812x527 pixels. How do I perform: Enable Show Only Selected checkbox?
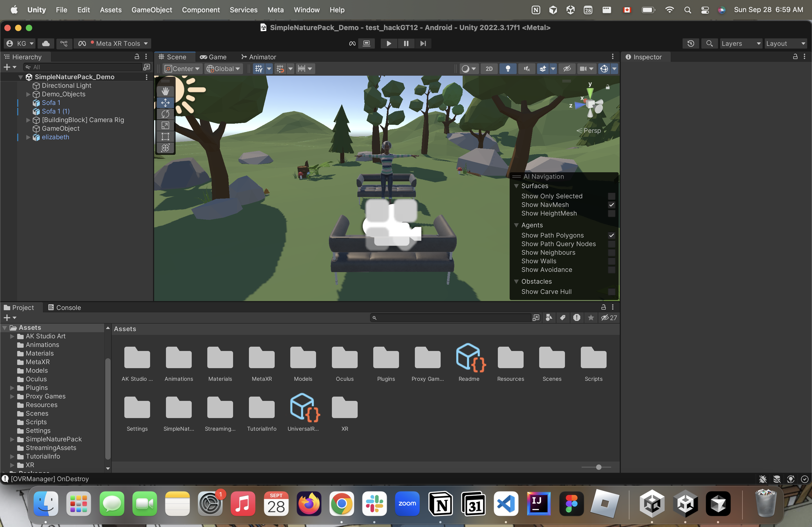tap(611, 196)
